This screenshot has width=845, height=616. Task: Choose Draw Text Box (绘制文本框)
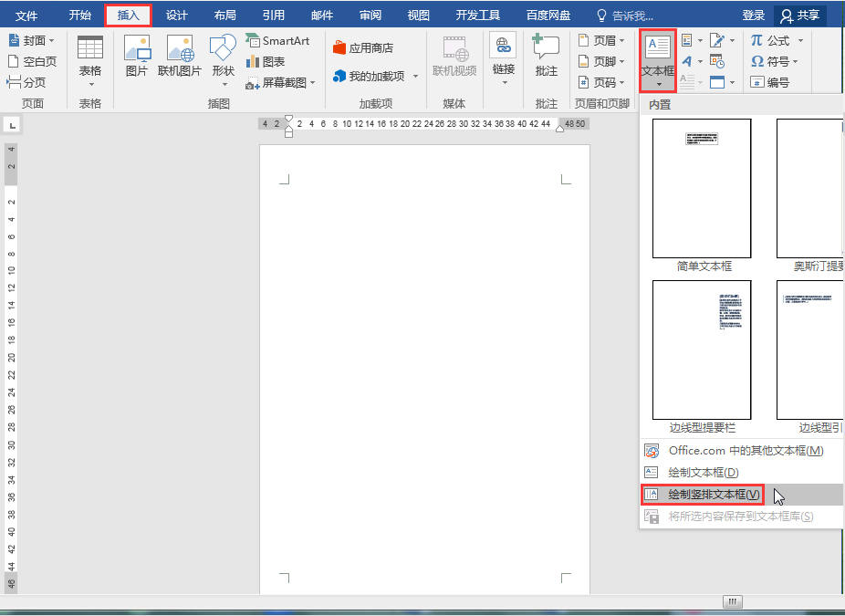[742, 472]
